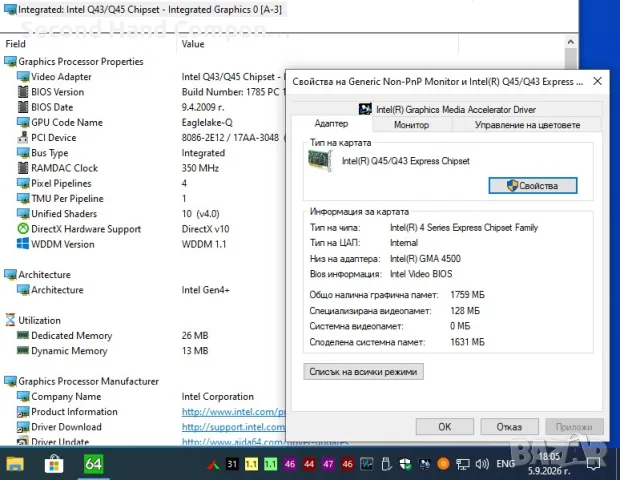Click the purple 47 tray sensor icon

[328, 464]
